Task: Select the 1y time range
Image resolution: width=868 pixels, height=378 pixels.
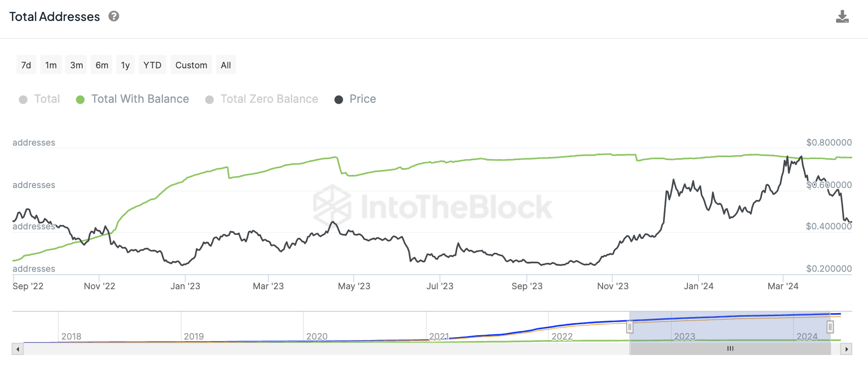Action: pyautogui.click(x=125, y=65)
